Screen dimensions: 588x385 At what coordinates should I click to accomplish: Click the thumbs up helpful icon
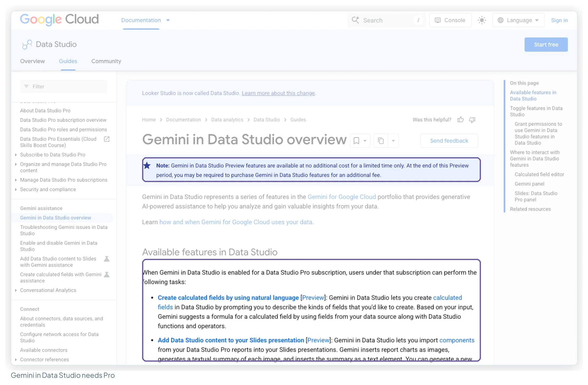click(460, 120)
